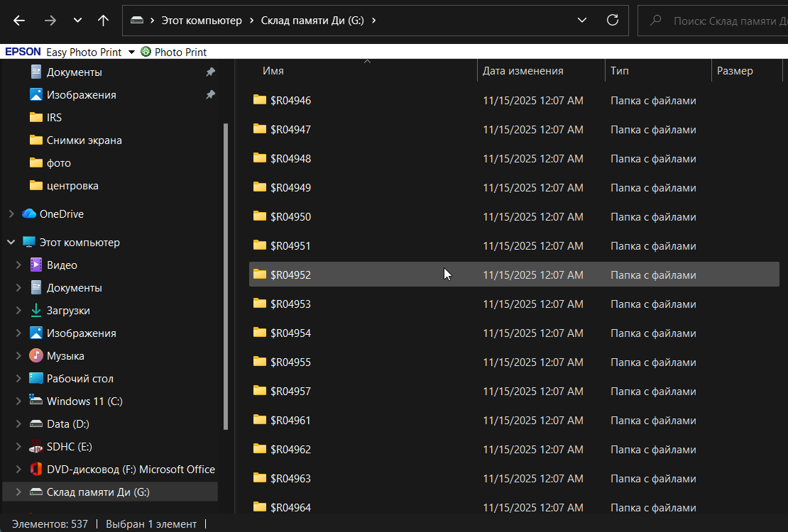The height and width of the screenshot is (532, 788).
Task: Select 'Этот компьютер' breadcrumb in address bar
Action: (x=202, y=21)
